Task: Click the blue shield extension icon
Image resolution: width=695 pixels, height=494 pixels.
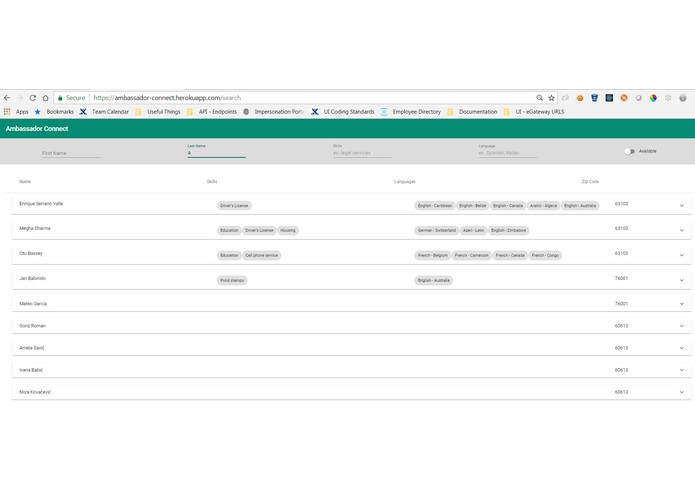Action: (594, 98)
